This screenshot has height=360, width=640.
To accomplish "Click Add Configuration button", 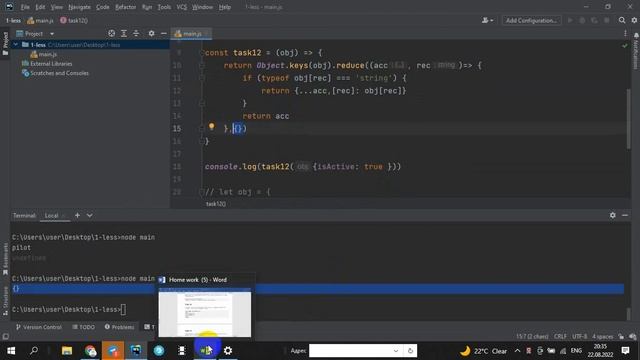I will pyautogui.click(x=531, y=20).
